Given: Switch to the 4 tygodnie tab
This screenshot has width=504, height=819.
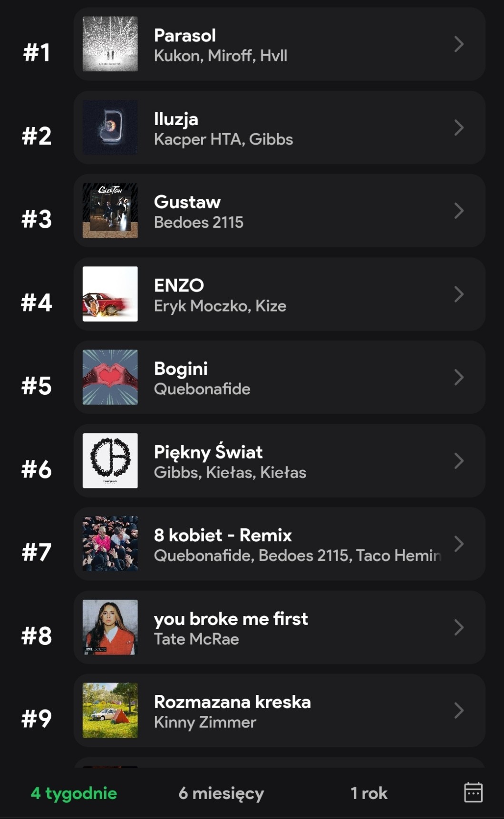Looking at the screenshot, I should click(x=74, y=793).
